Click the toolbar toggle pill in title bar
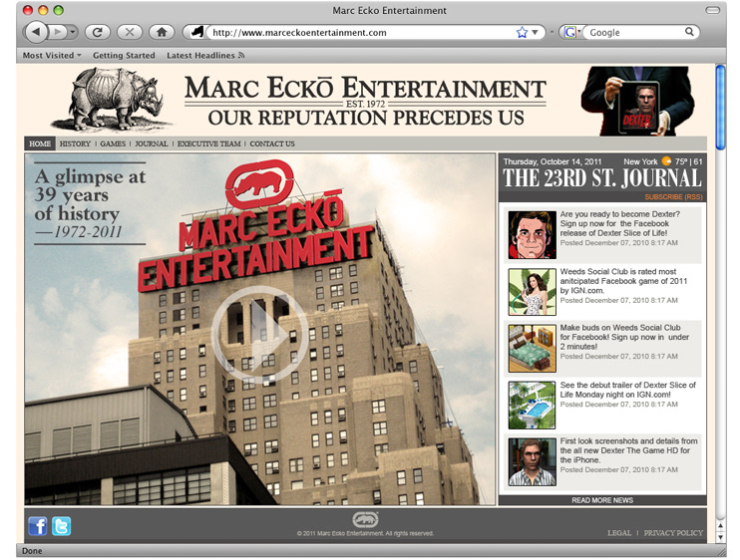 (x=712, y=10)
